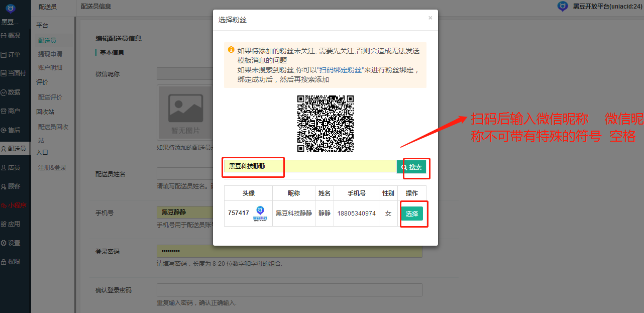
Task: Click the 入口 section heading in the submenu
Action: 42,152
